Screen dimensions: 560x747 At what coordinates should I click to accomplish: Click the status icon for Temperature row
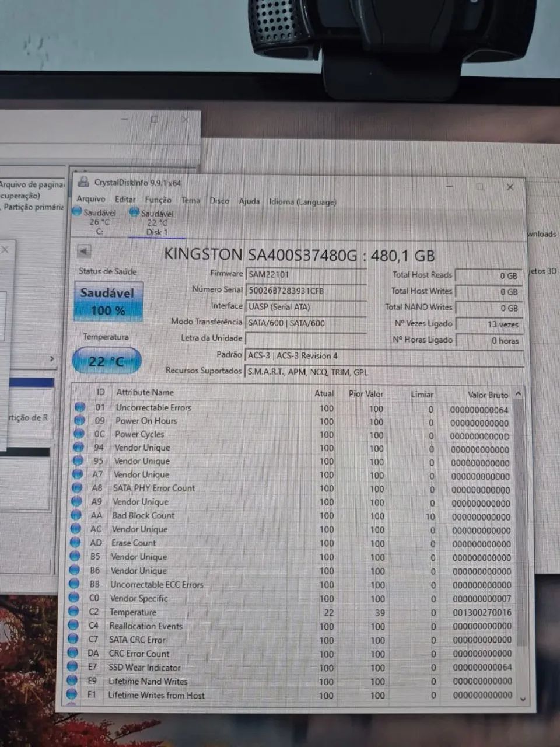[73, 612]
